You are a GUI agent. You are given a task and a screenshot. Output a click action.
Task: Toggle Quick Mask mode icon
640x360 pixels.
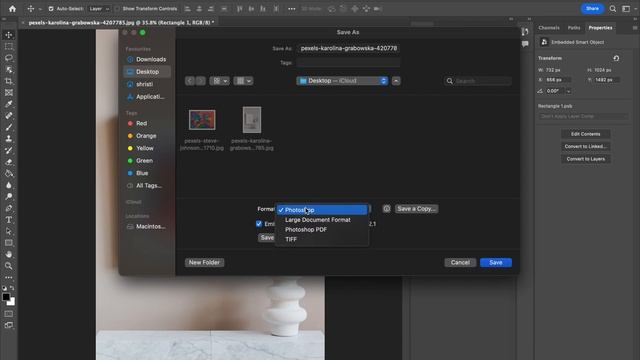click(x=9, y=314)
